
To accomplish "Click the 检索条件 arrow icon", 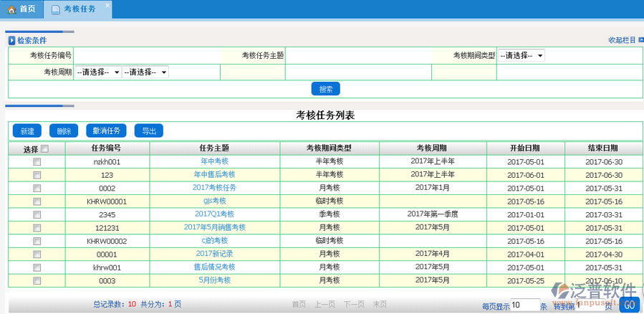I will [x=11, y=41].
